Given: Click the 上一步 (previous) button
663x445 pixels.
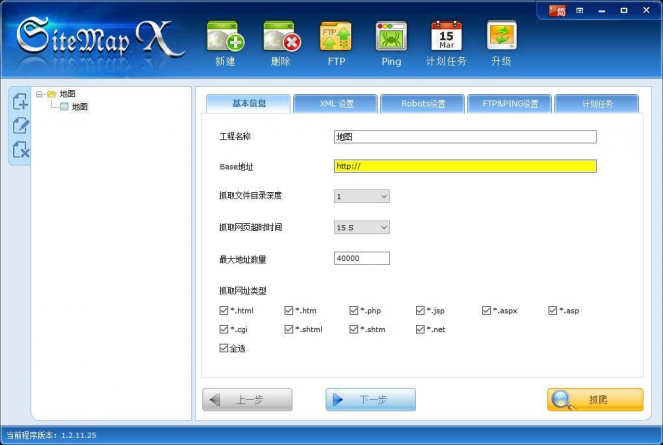Looking at the screenshot, I should [247, 400].
